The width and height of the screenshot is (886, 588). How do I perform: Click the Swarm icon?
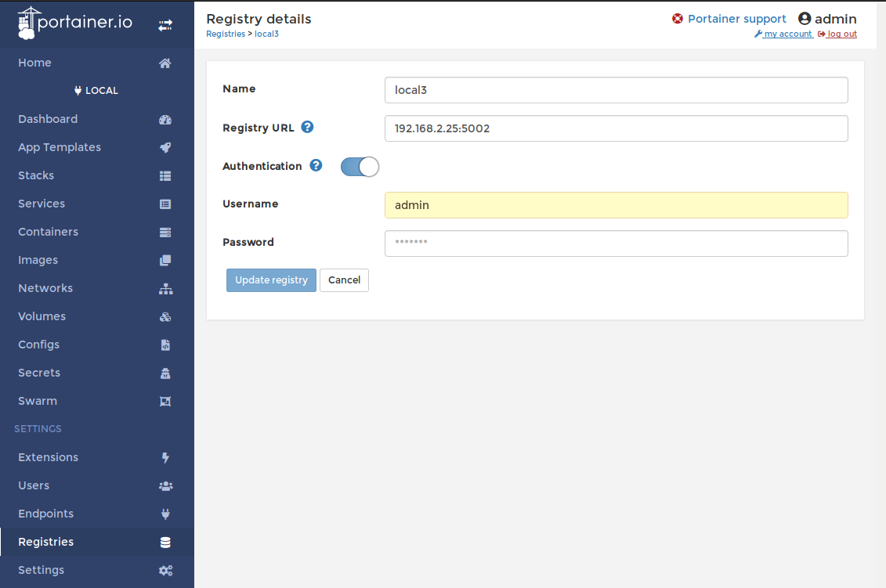tap(165, 401)
